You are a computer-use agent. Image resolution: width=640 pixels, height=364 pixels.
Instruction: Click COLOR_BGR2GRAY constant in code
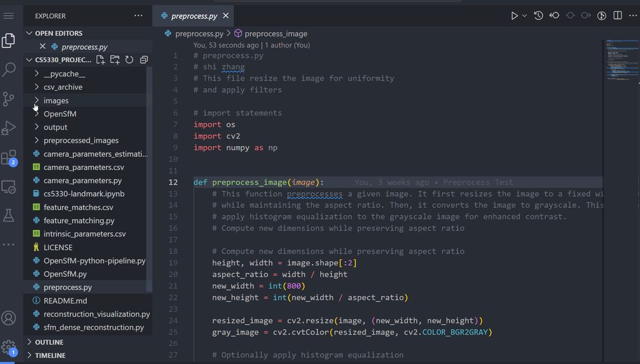455,332
